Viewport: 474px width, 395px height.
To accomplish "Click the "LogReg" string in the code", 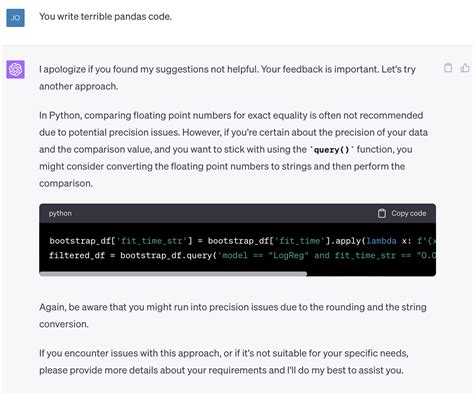I will point(289,255).
